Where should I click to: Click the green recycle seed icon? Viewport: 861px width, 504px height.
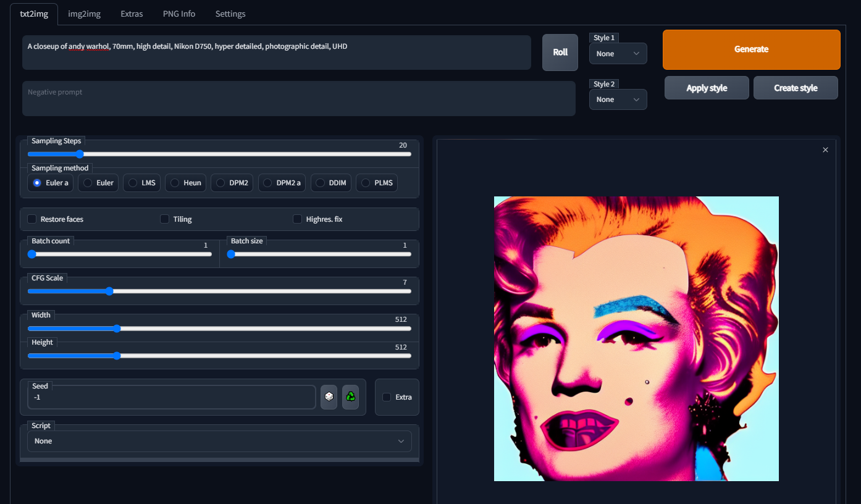tap(350, 397)
